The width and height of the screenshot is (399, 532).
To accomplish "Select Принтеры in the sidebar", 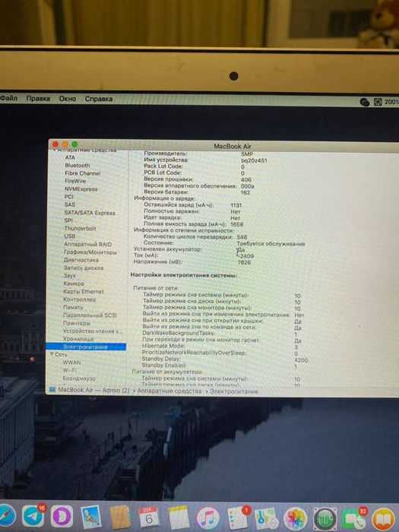I will point(77,323).
